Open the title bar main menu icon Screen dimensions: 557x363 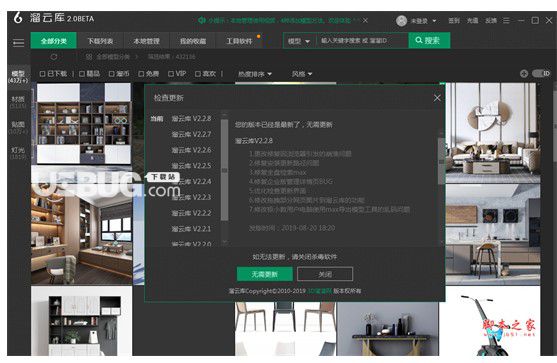(506, 21)
